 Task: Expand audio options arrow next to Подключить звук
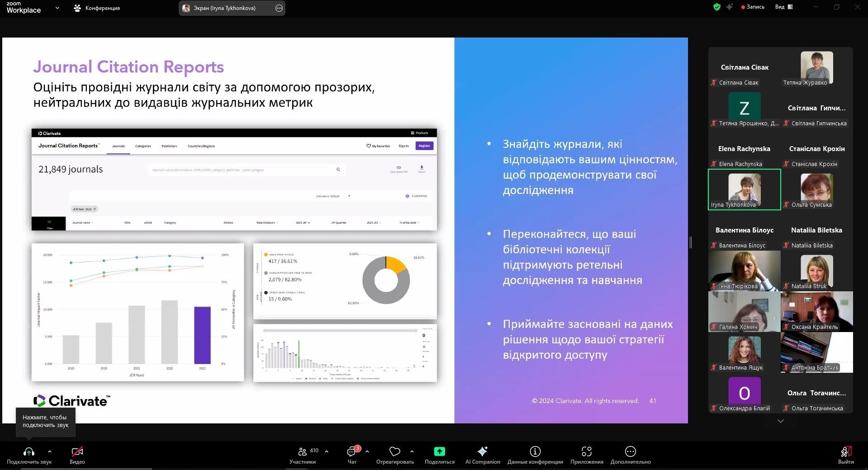(50, 451)
